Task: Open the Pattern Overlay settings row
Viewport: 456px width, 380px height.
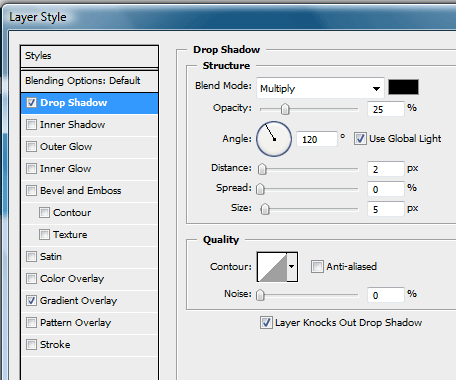Action: coord(89,323)
